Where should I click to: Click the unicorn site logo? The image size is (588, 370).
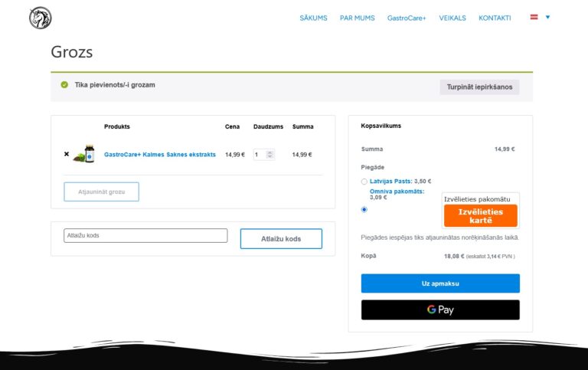click(x=40, y=18)
